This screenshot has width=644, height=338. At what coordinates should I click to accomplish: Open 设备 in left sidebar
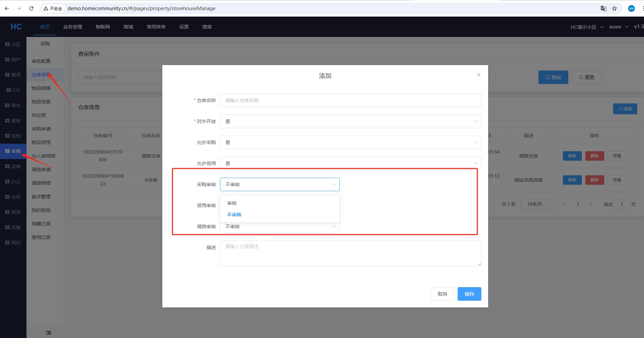pos(13,166)
